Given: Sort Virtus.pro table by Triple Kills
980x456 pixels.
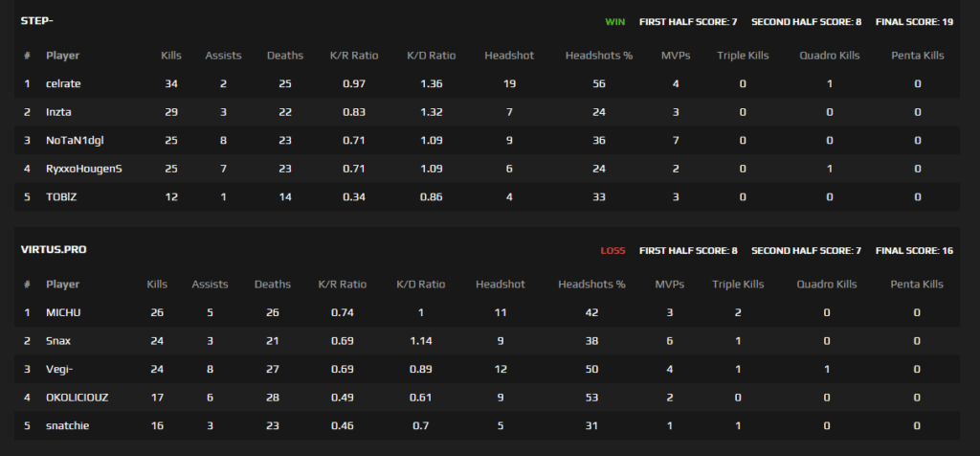Looking at the screenshot, I should pos(738,285).
